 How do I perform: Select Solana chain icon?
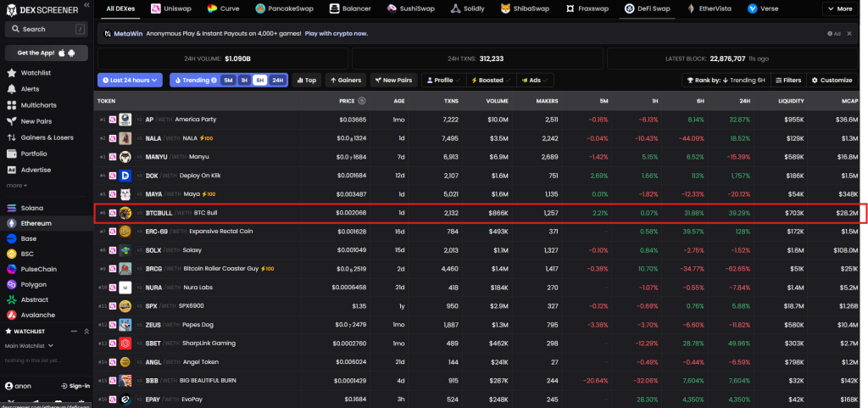pos(11,208)
